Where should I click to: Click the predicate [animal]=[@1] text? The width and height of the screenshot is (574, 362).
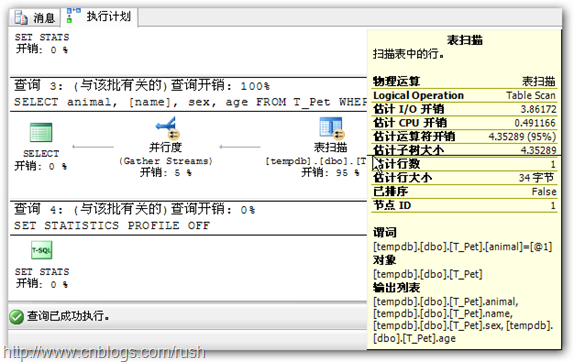pyautogui.click(x=463, y=247)
